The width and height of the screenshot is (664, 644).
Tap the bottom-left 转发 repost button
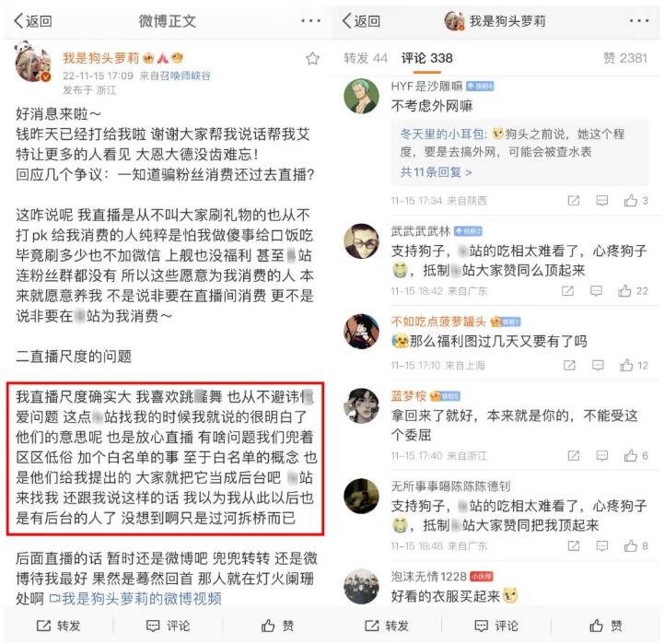[58, 626]
